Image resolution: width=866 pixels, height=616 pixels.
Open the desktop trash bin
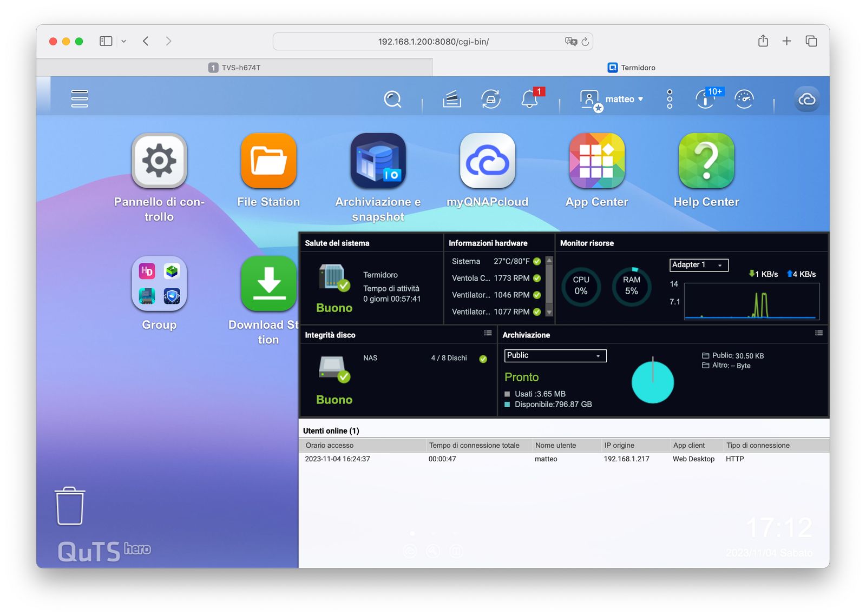click(x=70, y=506)
